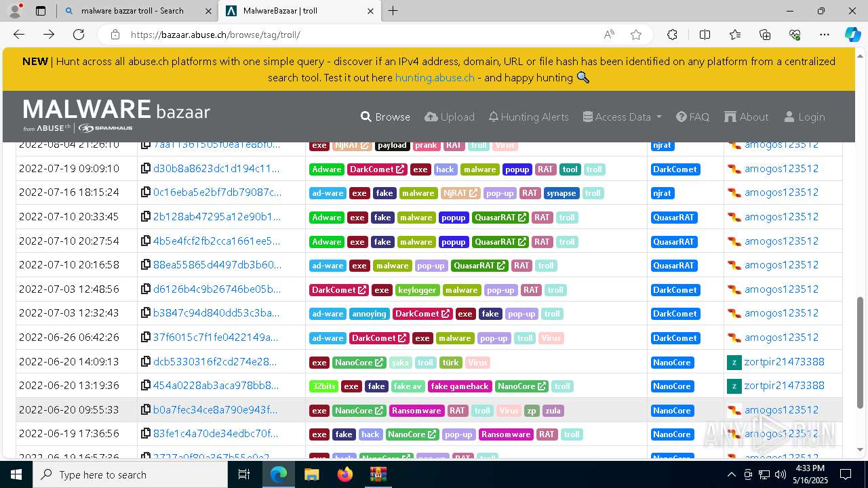The width and height of the screenshot is (868, 488).
Task: Open the MALWARE bazaar logo home link
Action: [x=117, y=115]
